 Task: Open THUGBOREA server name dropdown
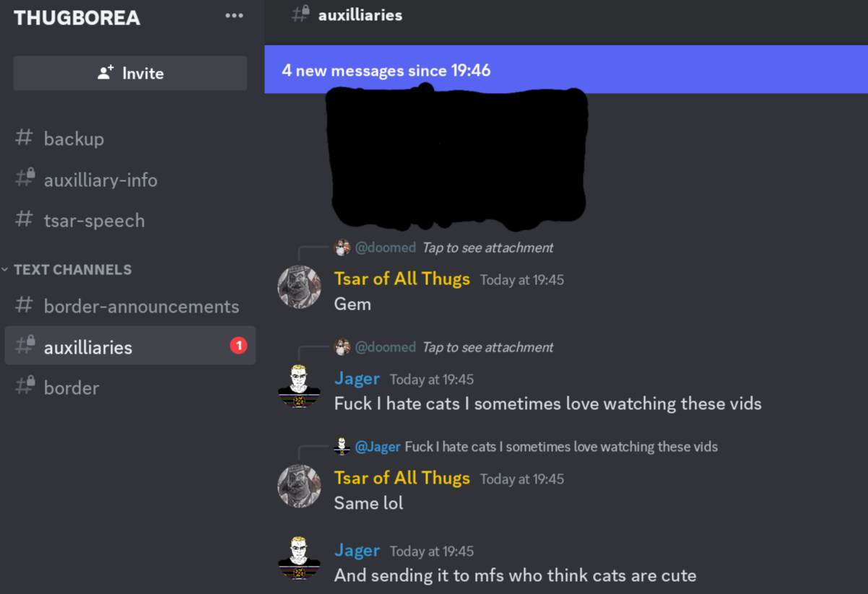click(77, 17)
